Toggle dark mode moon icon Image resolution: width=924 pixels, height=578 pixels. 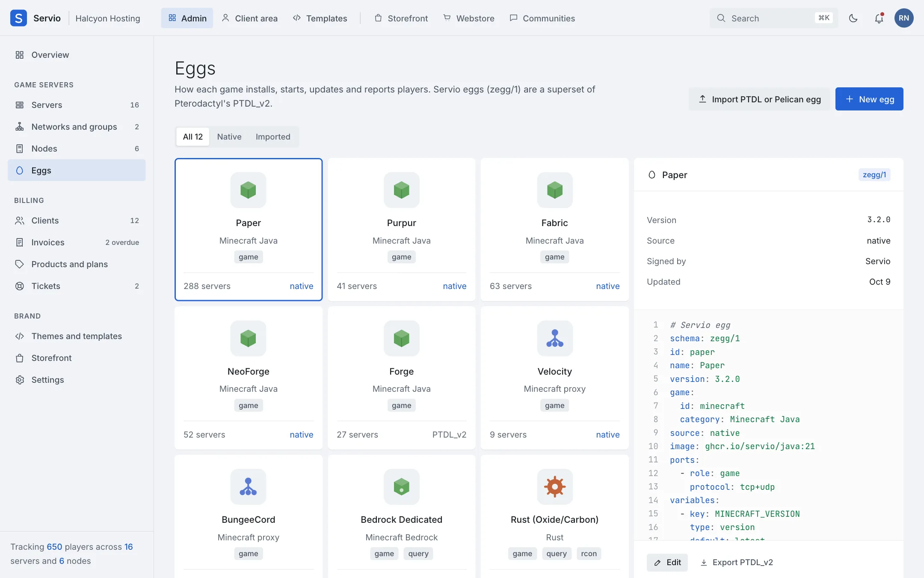click(x=853, y=18)
